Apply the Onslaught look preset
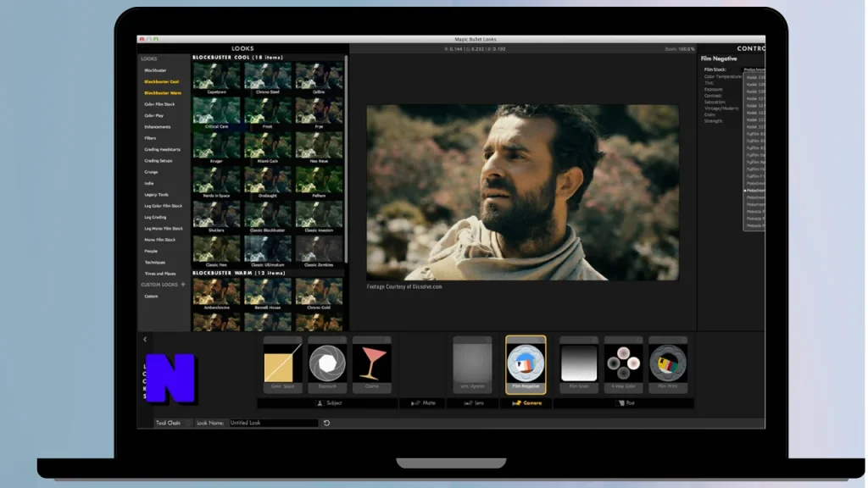868x488 pixels. point(267,182)
